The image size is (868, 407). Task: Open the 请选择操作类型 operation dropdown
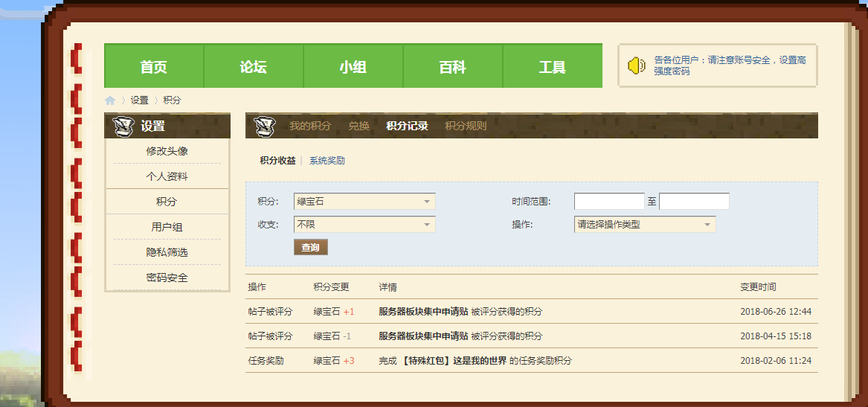pos(644,224)
